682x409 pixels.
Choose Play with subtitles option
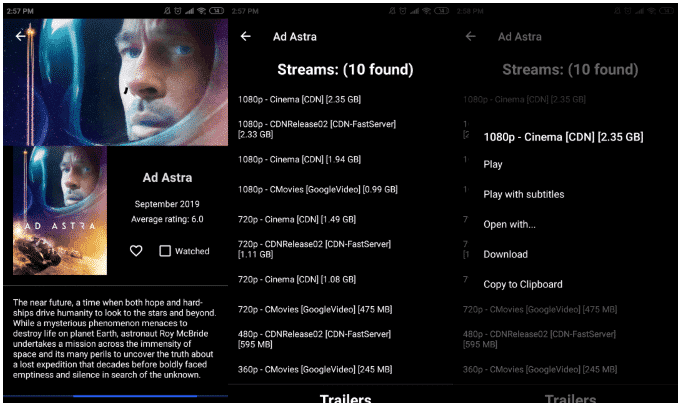[x=524, y=194]
